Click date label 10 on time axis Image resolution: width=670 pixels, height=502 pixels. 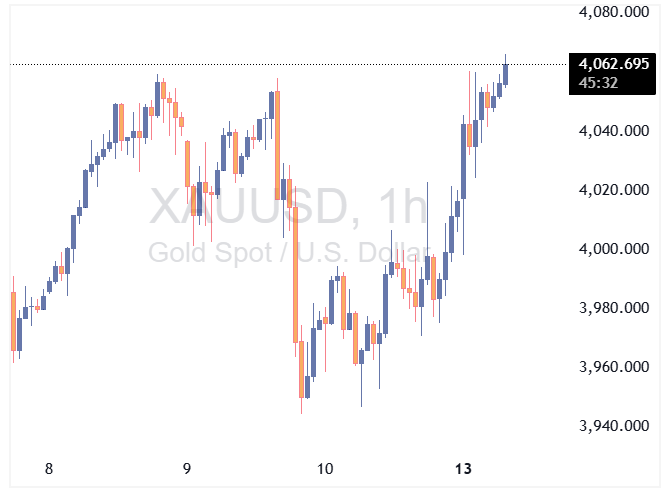(324, 468)
